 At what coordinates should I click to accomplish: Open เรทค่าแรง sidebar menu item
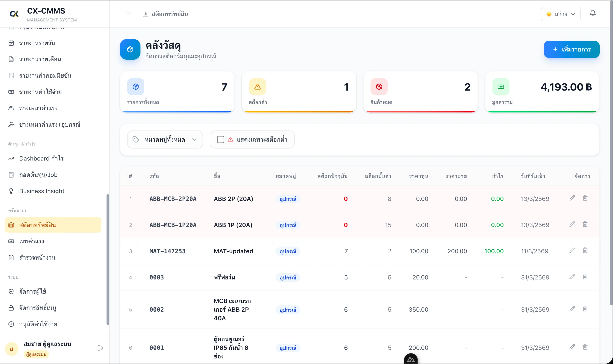coord(32,241)
